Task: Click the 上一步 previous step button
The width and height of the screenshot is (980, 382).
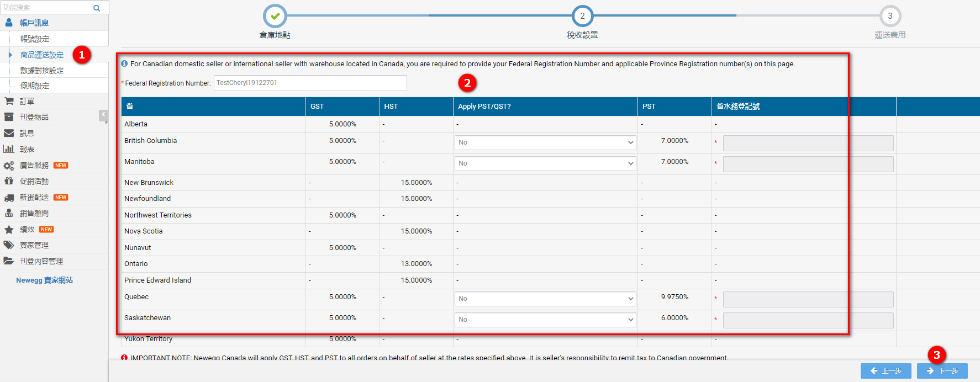Action: tap(886, 371)
